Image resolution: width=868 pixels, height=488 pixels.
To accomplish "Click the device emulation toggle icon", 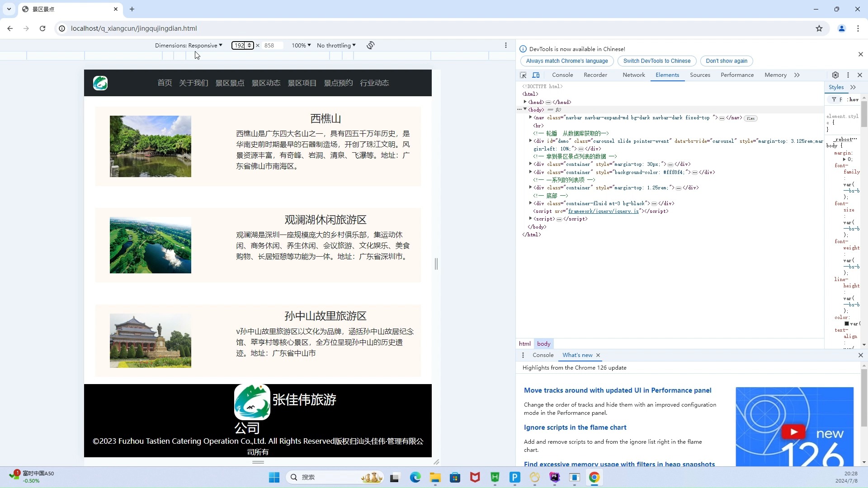I will (536, 75).
